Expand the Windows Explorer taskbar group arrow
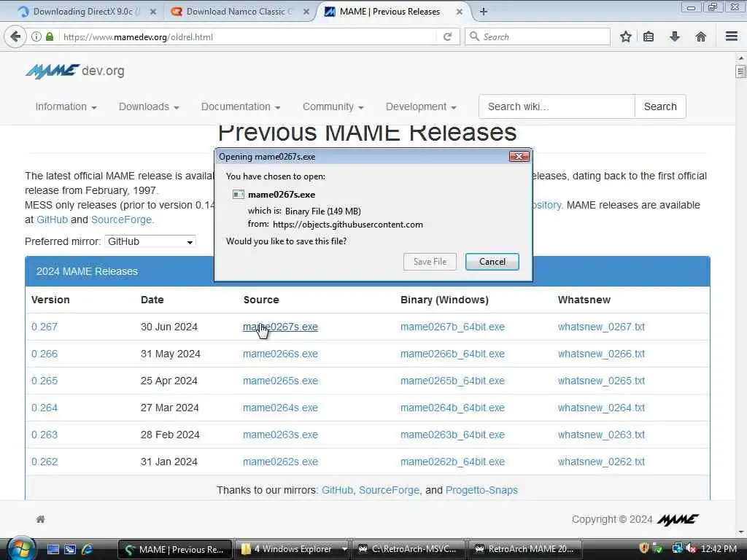Screen dimensions: 747x560 (x=344, y=549)
